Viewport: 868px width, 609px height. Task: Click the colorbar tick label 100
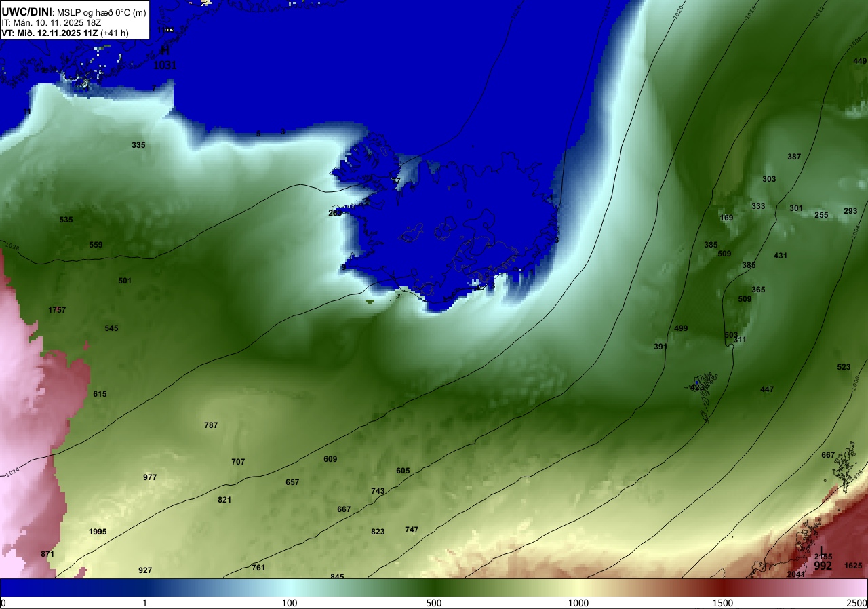290,603
